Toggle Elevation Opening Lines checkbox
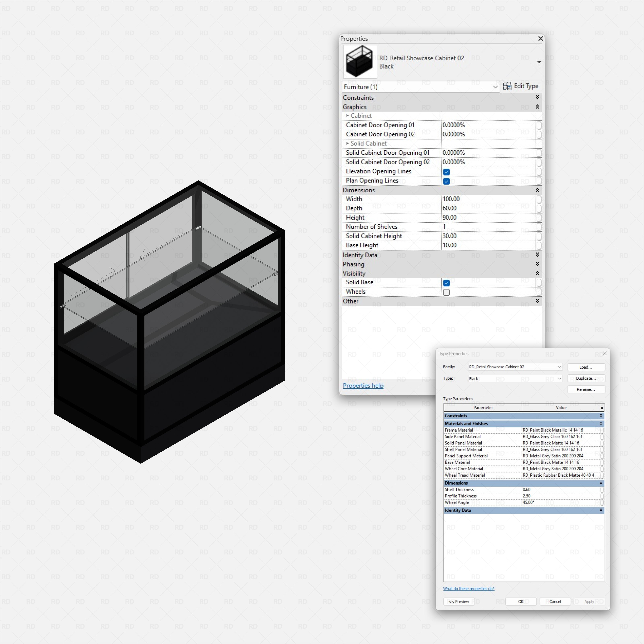Viewport: 644px width, 644px height. point(446,172)
